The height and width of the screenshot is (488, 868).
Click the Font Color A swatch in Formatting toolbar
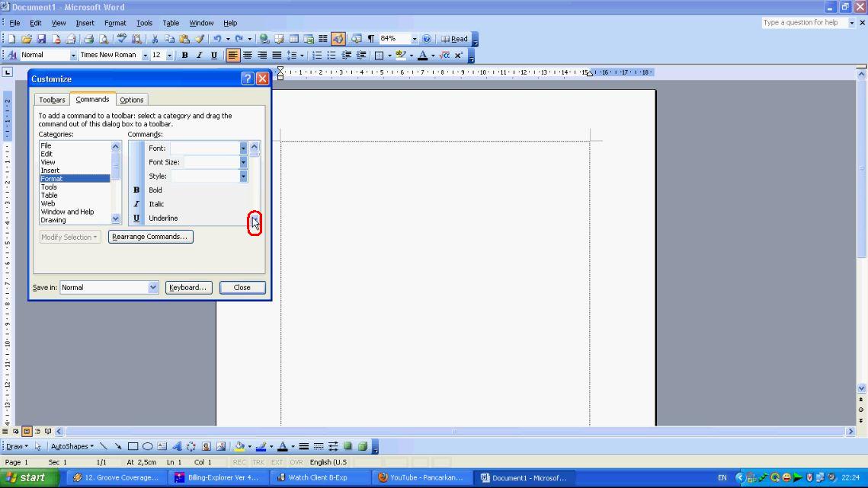pos(423,55)
